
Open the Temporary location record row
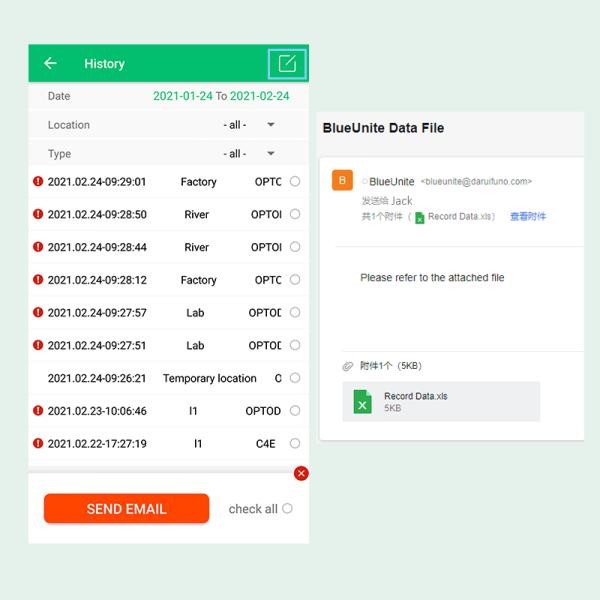(165, 378)
